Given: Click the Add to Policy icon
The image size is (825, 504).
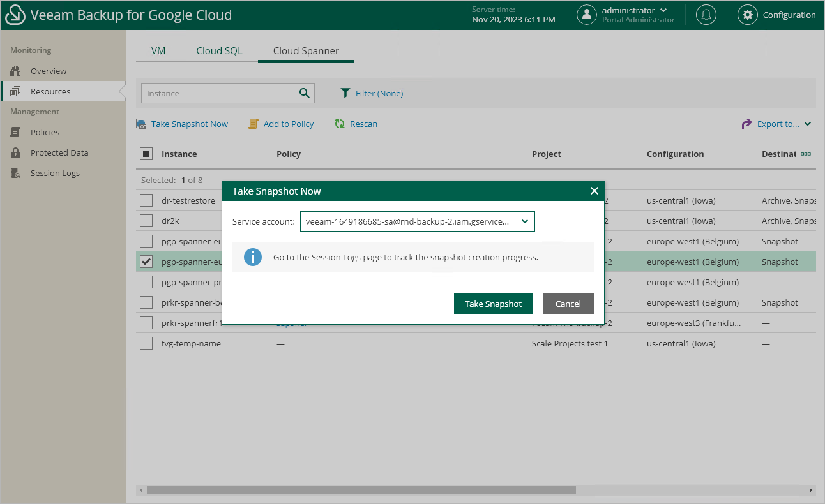Looking at the screenshot, I should (254, 124).
